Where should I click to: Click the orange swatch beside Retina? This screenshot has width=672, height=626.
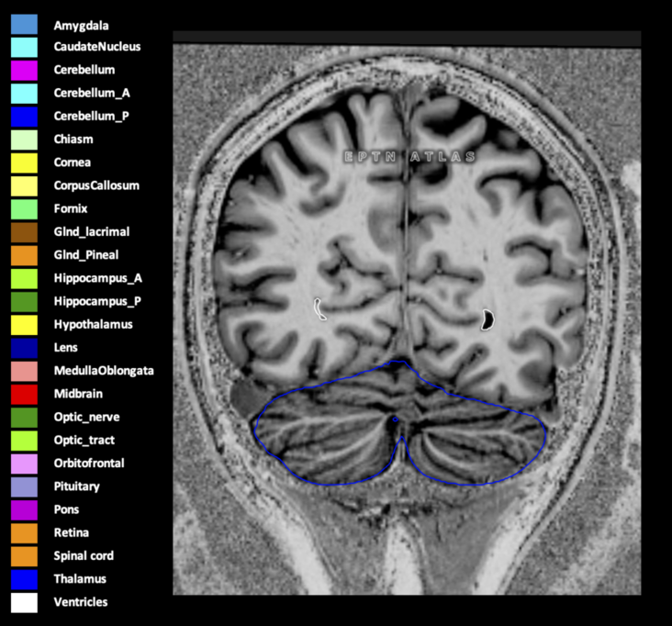(x=24, y=533)
